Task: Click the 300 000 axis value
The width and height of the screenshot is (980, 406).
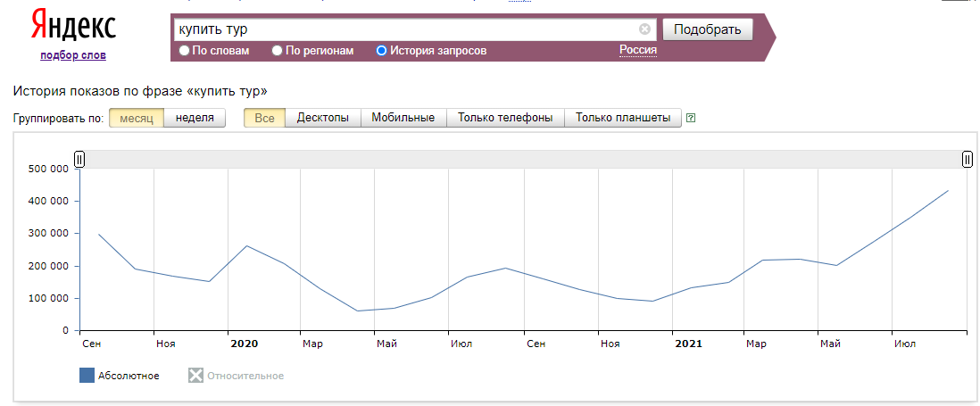Action: 48,234
